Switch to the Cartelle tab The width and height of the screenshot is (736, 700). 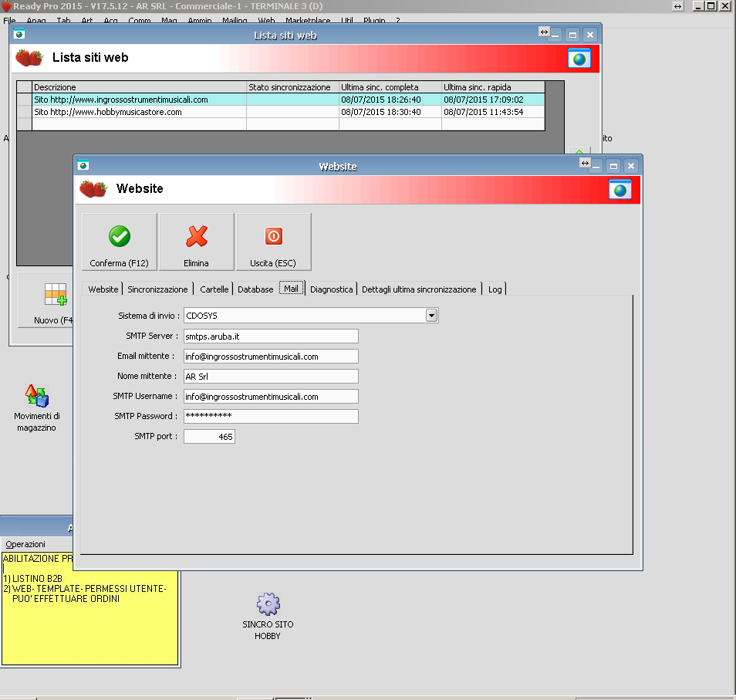(x=214, y=289)
